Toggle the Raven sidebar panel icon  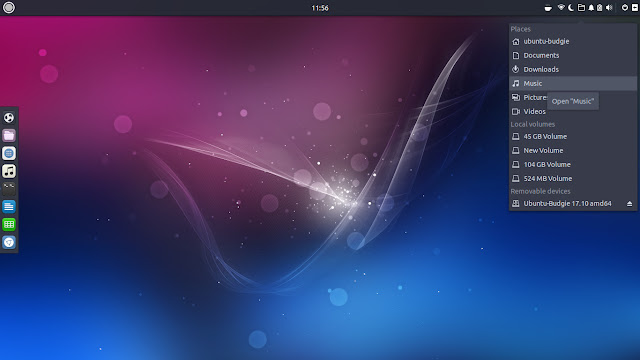(x=635, y=8)
